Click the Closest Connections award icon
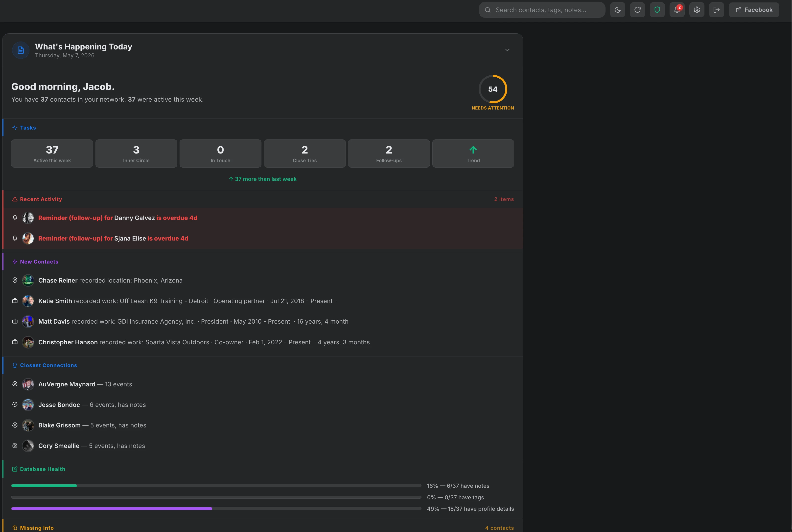Image resolution: width=792 pixels, height=532 pixels. [15, 365]
